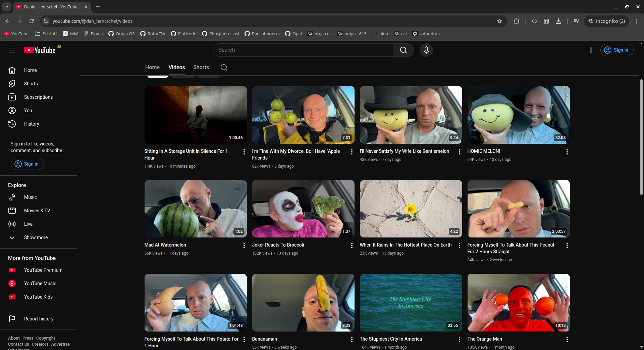Open video title Mad At Watermelon
The height and width of the screenshot is (350, 644).
165,245
